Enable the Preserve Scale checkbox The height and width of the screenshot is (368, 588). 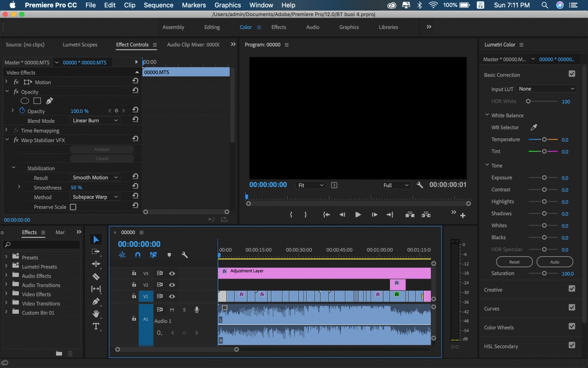[73, 207]
